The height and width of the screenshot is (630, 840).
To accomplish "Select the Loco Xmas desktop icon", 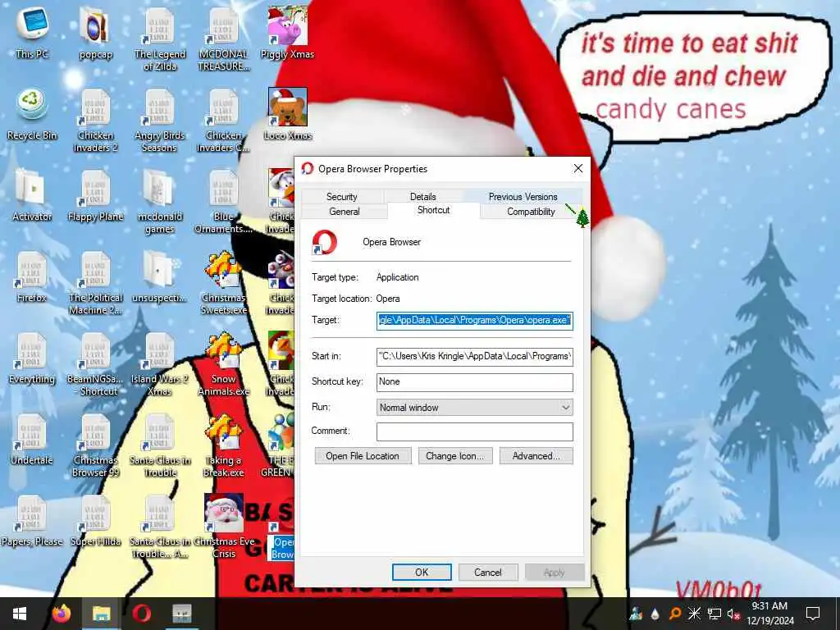I will (x=288, y=113).
